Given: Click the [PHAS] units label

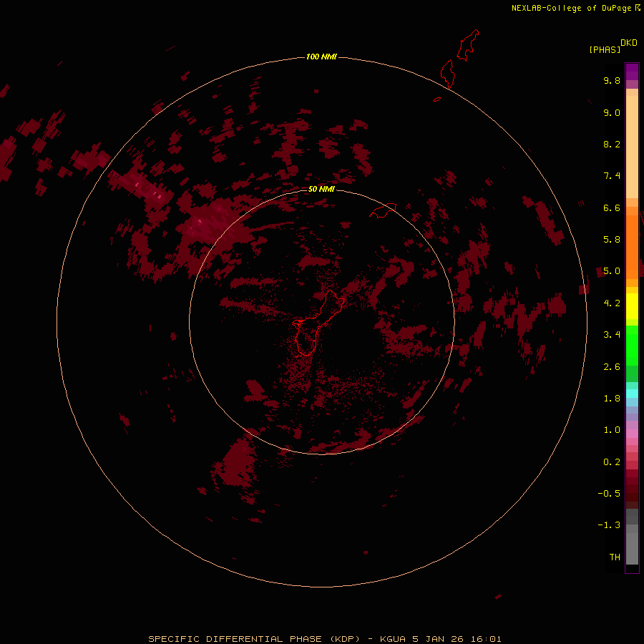Looking at the screenshot, I should pyautogui.click(x=605, y=49).
